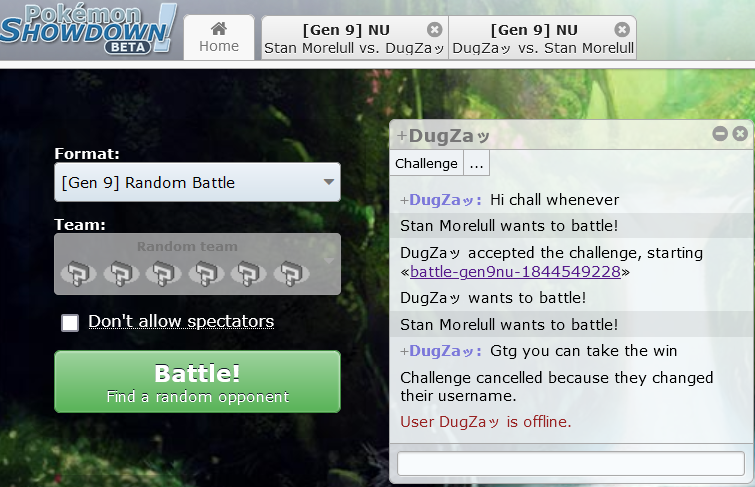The image size is (755, 487).
Task: Click the first random team question-mark icon
Action: [x=78, y=273]
